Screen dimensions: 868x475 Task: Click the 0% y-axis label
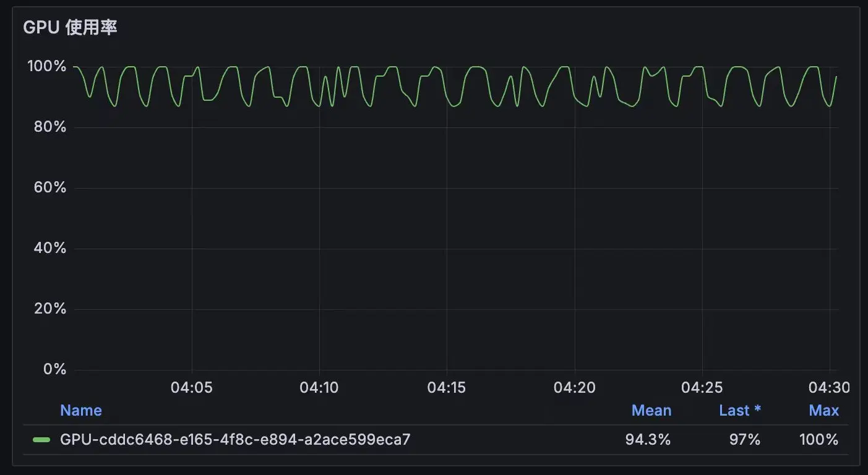pyautogui.click(x=54, y=369)
